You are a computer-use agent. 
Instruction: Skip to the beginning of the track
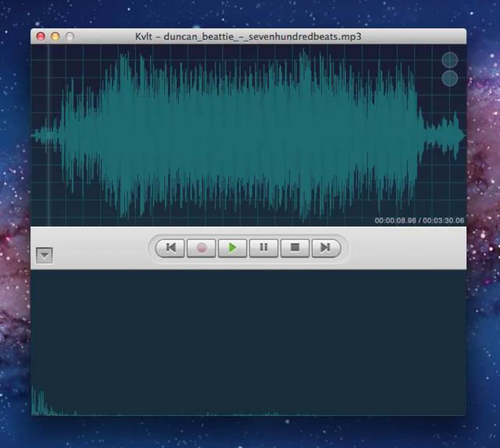[x=170, y=248]
